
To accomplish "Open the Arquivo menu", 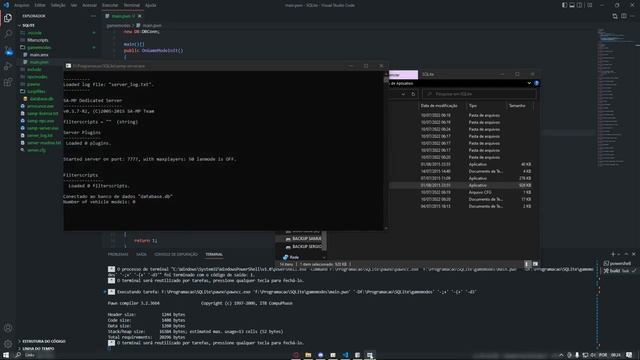I will coord(22,5).
